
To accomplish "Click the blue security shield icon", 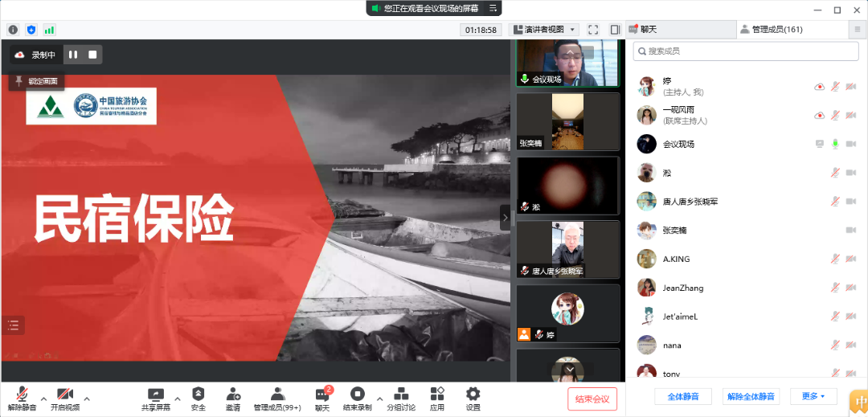I will 31,30.
